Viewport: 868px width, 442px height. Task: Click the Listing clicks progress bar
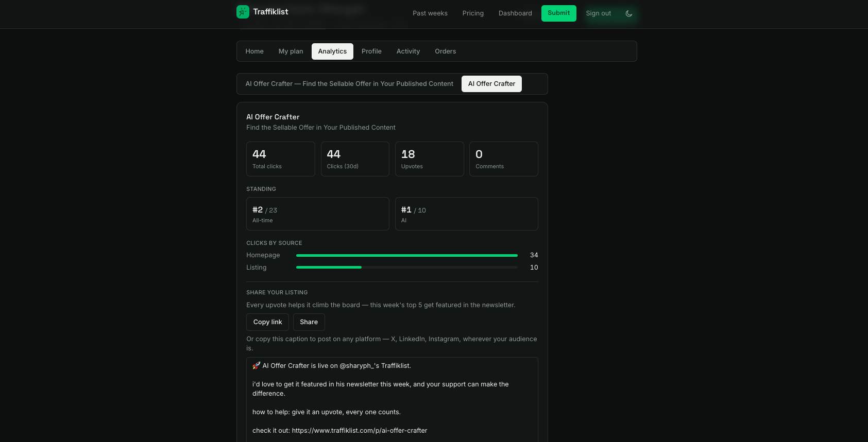407,268
